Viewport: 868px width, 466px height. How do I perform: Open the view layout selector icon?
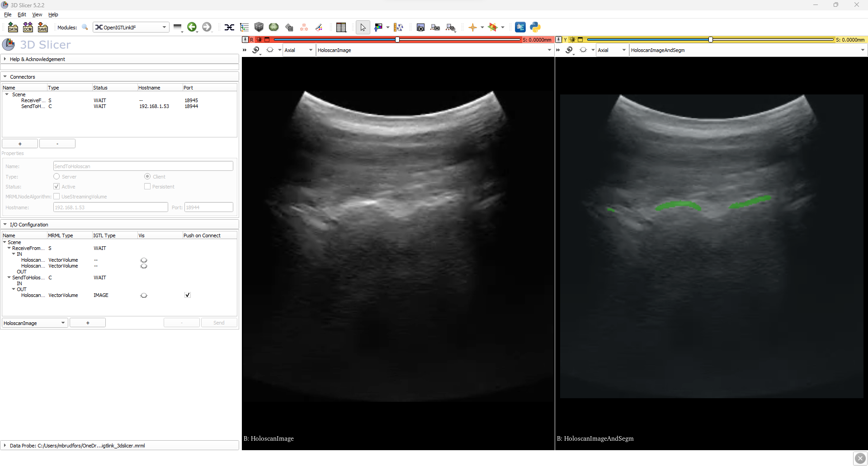point(341,27)
